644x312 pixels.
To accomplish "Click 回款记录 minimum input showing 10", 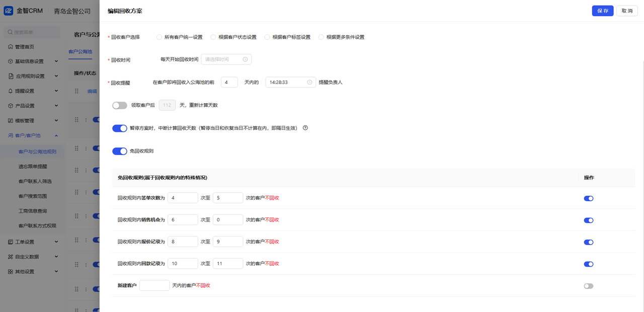I will (x=183, y=264).
